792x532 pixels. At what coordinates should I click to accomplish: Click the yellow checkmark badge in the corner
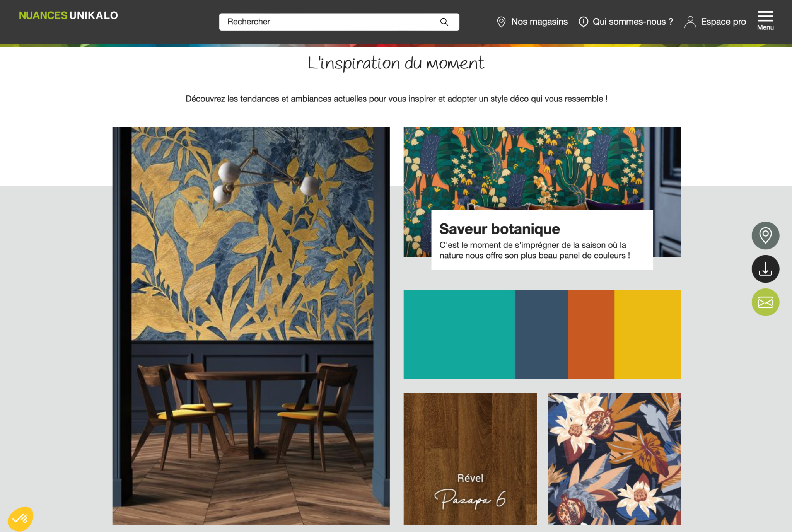20,518
